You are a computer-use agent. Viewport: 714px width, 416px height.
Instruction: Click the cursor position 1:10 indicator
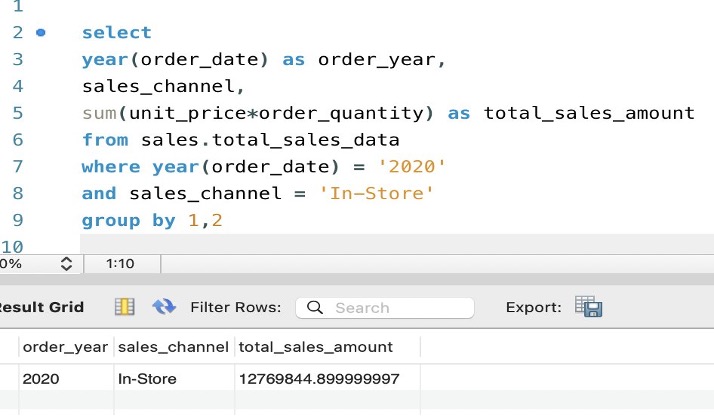pos(120,264)
